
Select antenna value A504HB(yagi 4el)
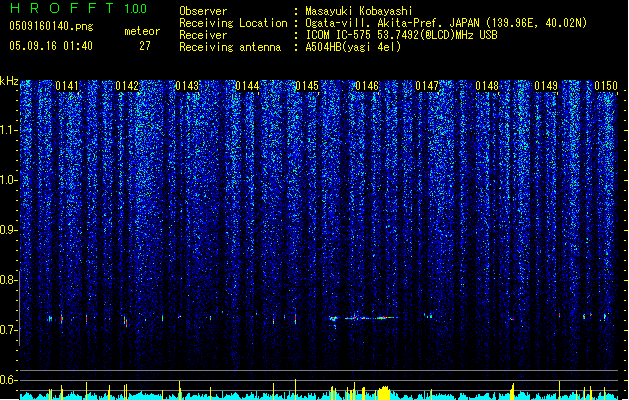tap(353, 47)
